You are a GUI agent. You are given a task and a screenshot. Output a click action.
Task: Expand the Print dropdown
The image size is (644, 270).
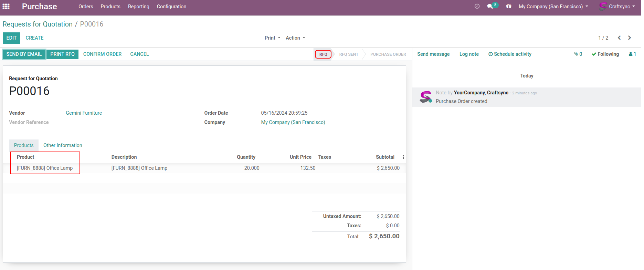272,38
